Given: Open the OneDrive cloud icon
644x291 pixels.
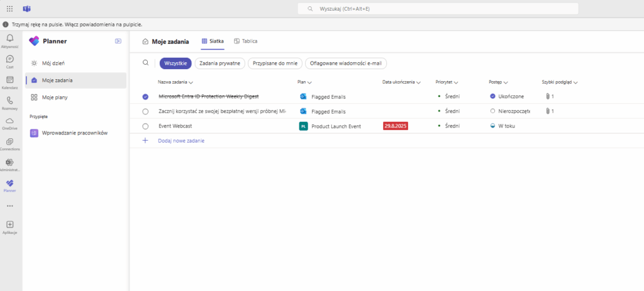Looking at the screenshot, I should click(9, 121).
